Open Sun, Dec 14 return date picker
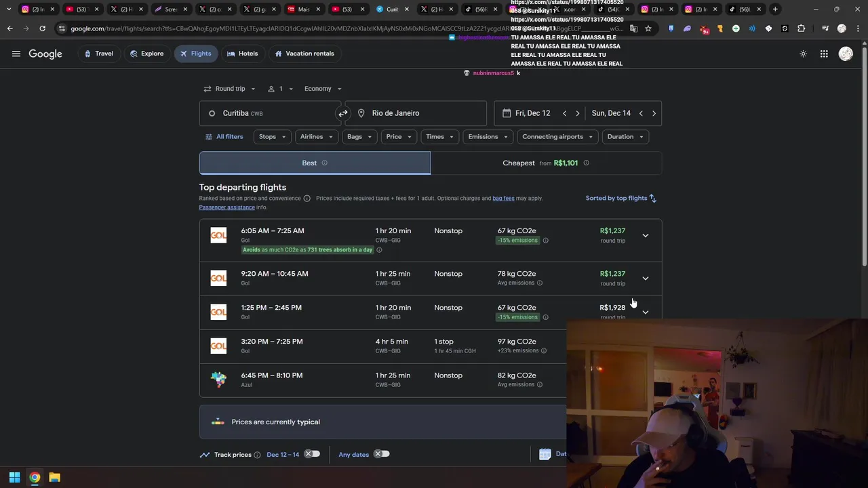 click(x=611, y=113)
